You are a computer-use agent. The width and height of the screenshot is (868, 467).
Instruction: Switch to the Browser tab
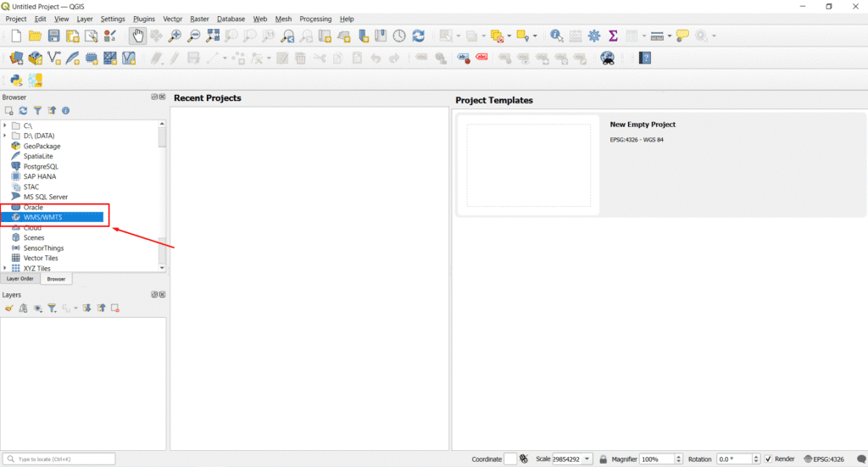[56, 280]
